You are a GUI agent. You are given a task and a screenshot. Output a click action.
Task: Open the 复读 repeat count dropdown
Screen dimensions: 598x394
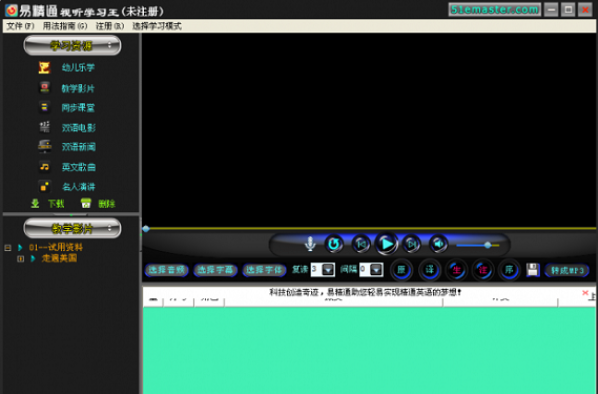(328, 270)
